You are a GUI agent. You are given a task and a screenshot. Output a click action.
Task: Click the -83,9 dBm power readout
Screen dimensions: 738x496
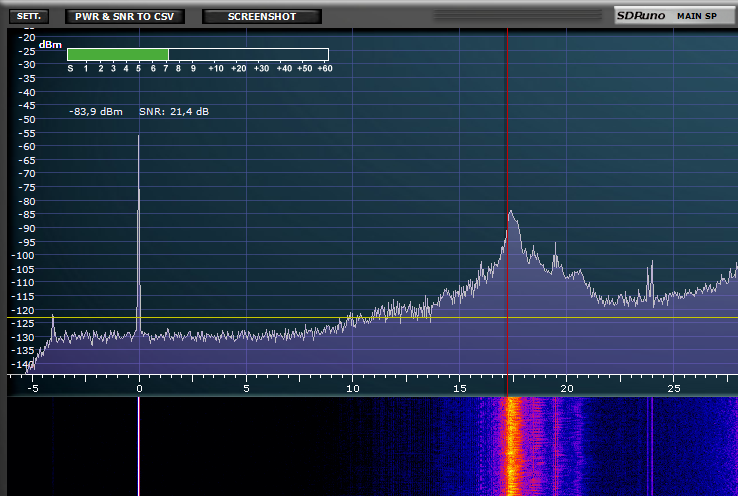pos(96,111)
